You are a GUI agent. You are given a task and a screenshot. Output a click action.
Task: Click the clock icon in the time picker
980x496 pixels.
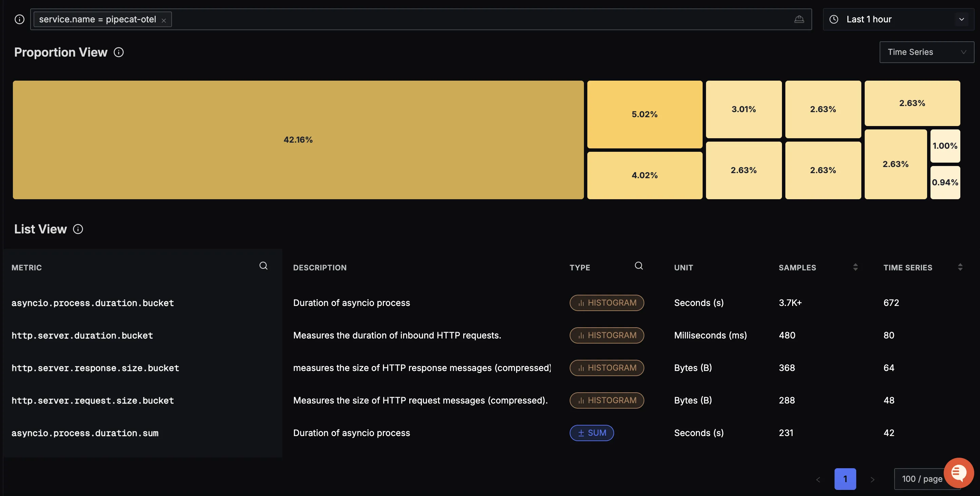(x=834, y=19)
